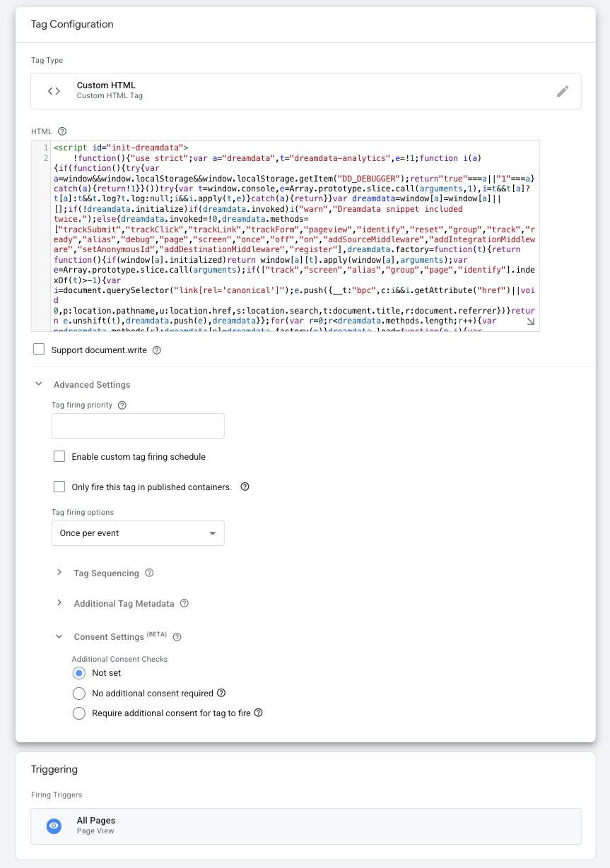
Task: Click the help icon next to HTML
Action: [x=63, y=131]
